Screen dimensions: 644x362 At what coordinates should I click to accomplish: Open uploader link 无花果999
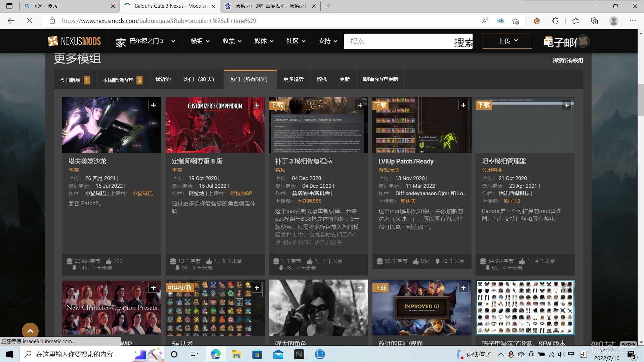coord(309,201)
